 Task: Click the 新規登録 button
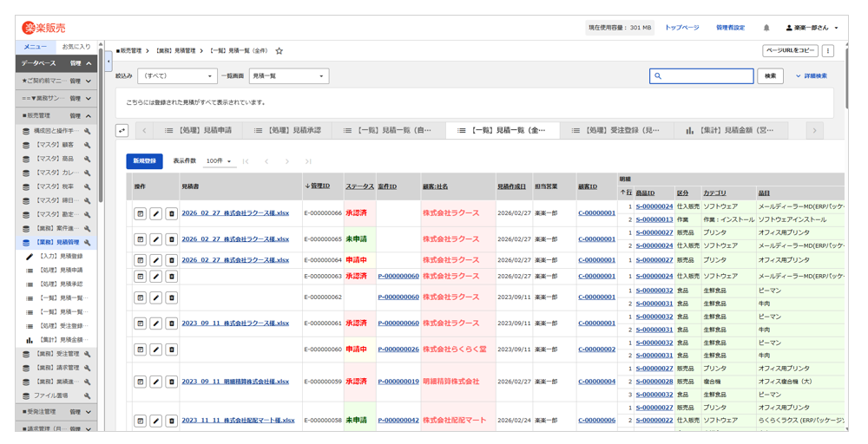pos(144,161)
